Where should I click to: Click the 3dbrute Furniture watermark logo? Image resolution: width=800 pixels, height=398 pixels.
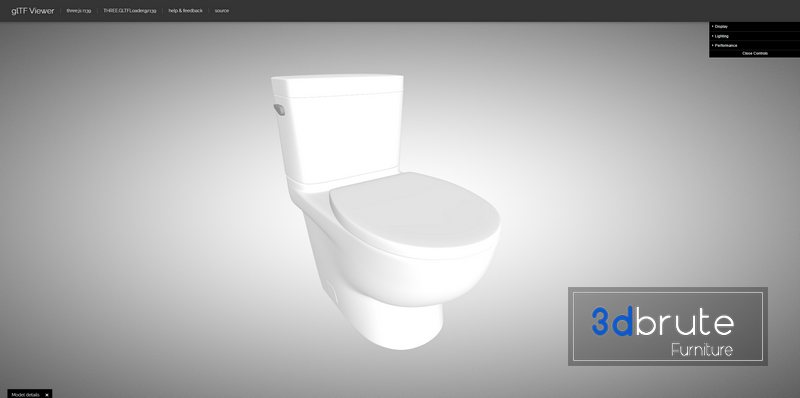coord(668,327)
